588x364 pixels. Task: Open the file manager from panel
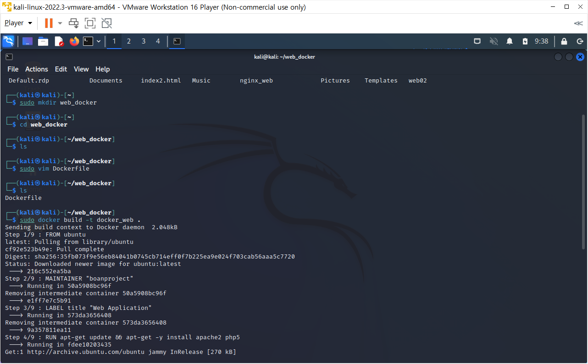[x=43, y=41]
